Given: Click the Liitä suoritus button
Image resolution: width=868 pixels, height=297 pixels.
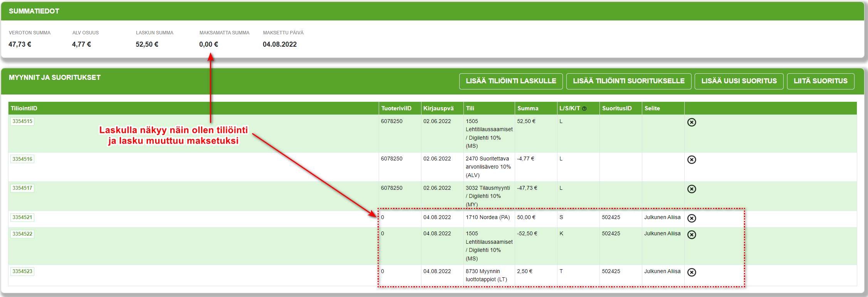Looking at the screenshot, I should [x=821, y=81].
